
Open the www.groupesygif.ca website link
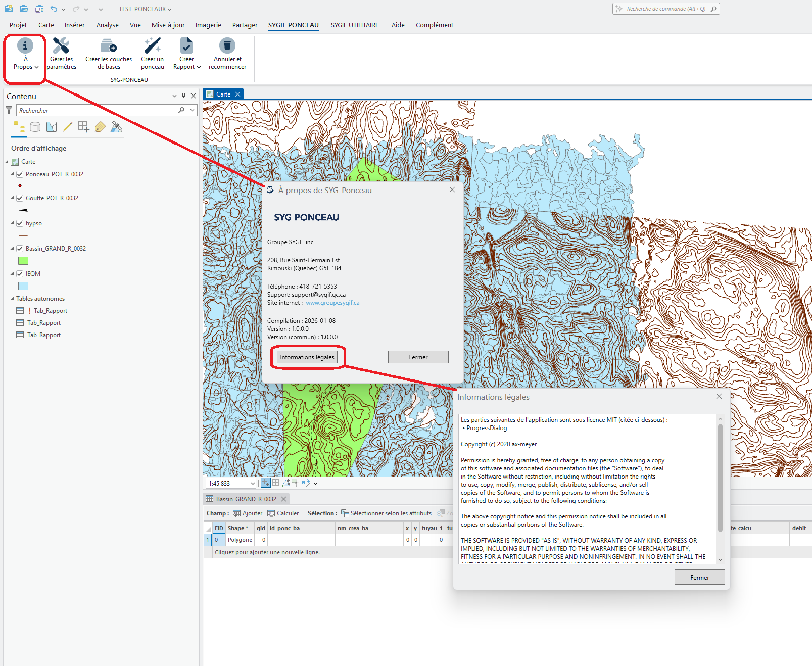[x=332, y=303]
